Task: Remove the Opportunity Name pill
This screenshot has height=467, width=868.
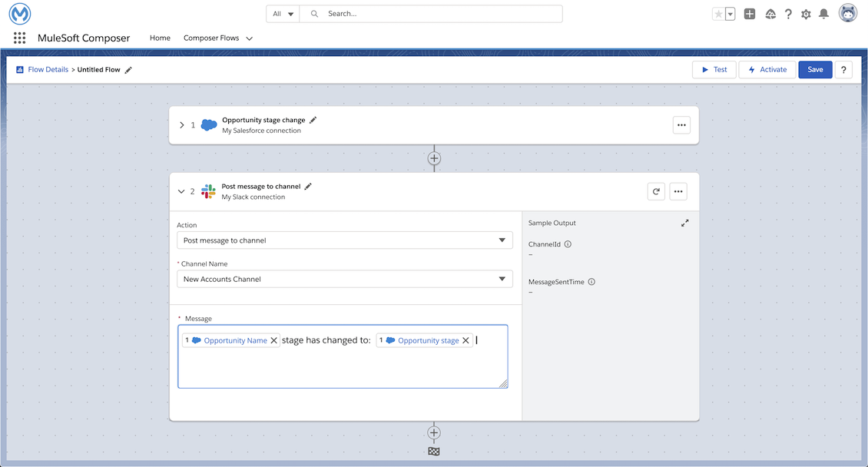Action: point(274,340)
